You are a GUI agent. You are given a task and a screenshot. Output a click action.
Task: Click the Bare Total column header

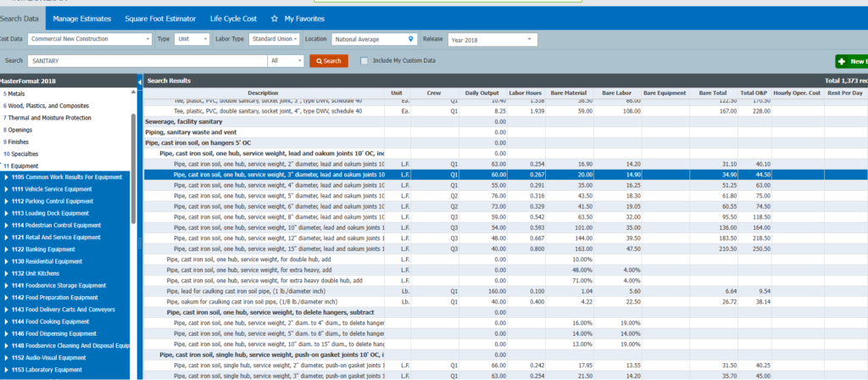pos(712,93)
